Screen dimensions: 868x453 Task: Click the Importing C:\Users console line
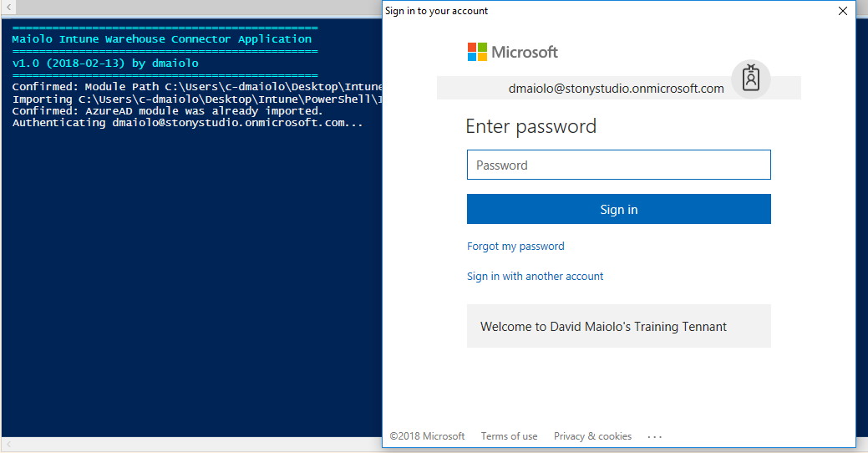[197, 99]
